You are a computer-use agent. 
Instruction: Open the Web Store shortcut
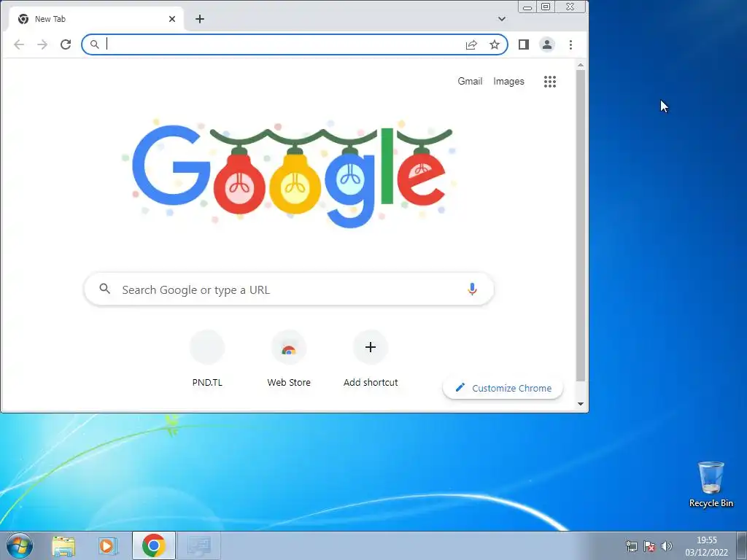coord(289,359)
